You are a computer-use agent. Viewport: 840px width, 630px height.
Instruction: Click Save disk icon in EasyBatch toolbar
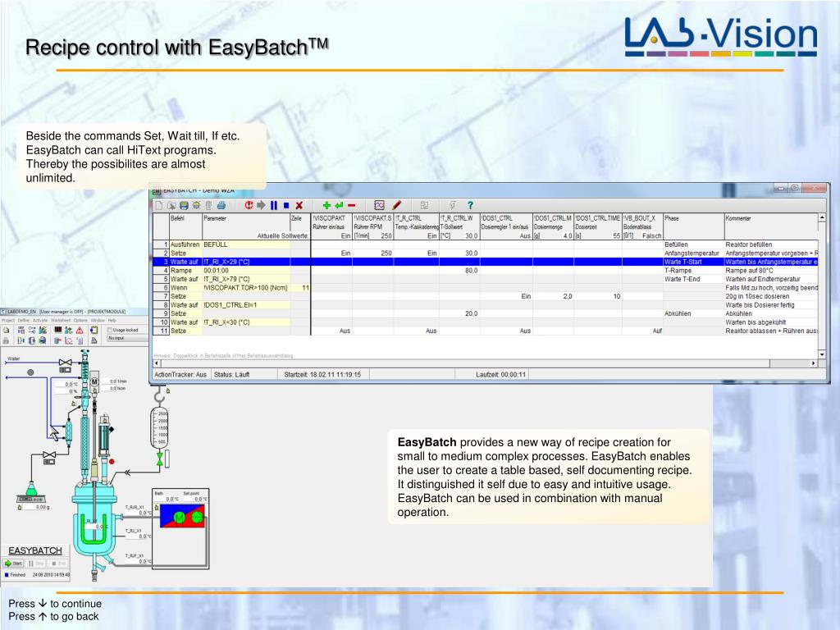click(x=184, y=205)
